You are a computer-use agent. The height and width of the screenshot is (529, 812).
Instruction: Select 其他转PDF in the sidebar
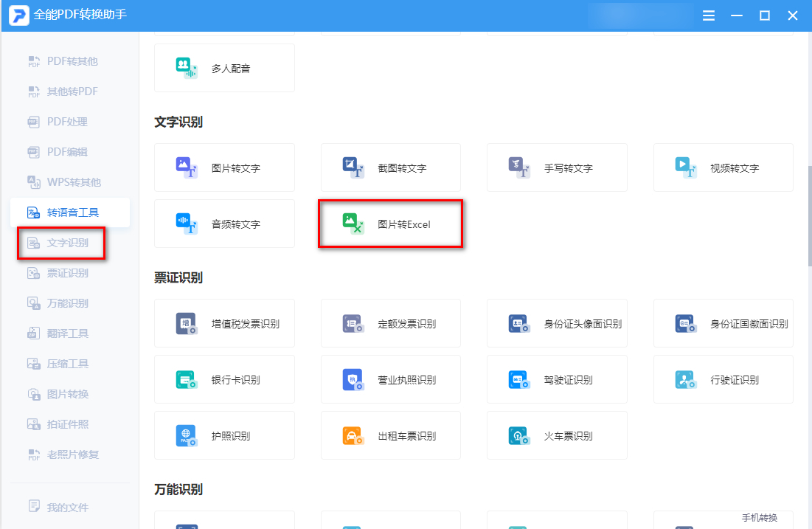[70, 91]
